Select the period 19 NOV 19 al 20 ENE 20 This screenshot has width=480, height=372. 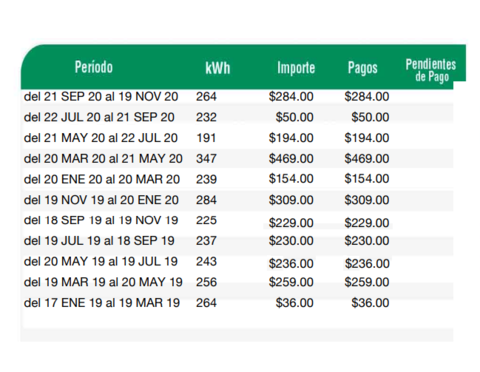(x=101, y=200)
